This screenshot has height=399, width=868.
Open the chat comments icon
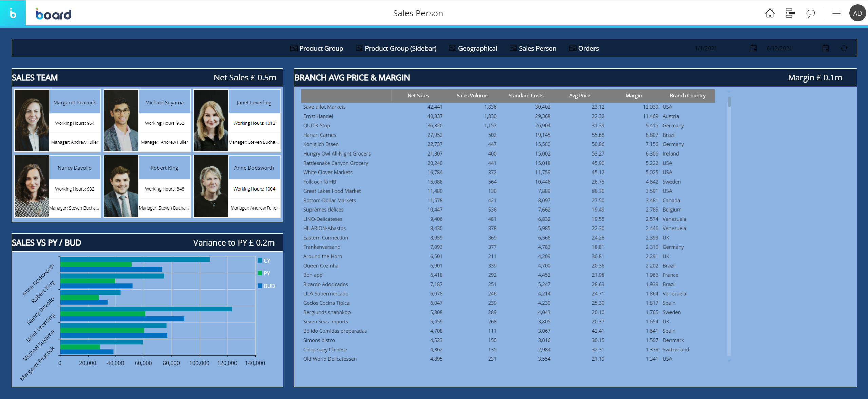pos(810,14)
